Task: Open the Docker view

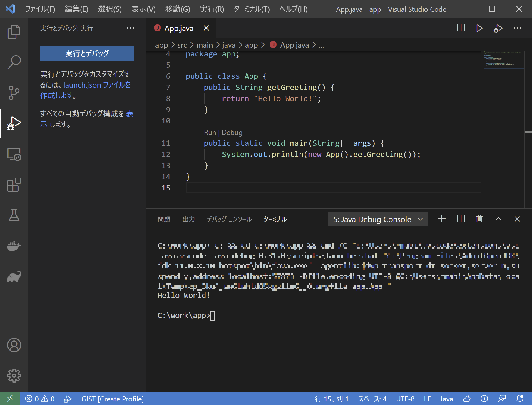Action: (x=14, y=246)
